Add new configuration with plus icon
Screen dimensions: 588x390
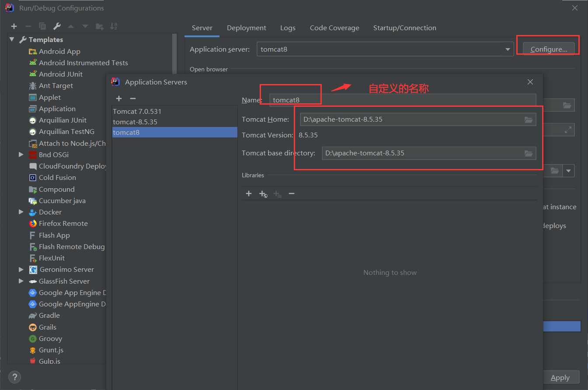tap(14, 26)
